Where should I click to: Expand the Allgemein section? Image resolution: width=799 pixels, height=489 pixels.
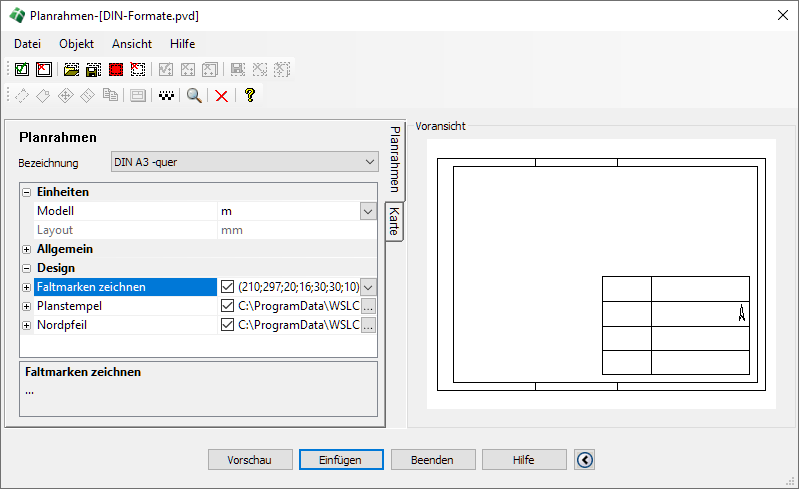click(x=27, y=249)
